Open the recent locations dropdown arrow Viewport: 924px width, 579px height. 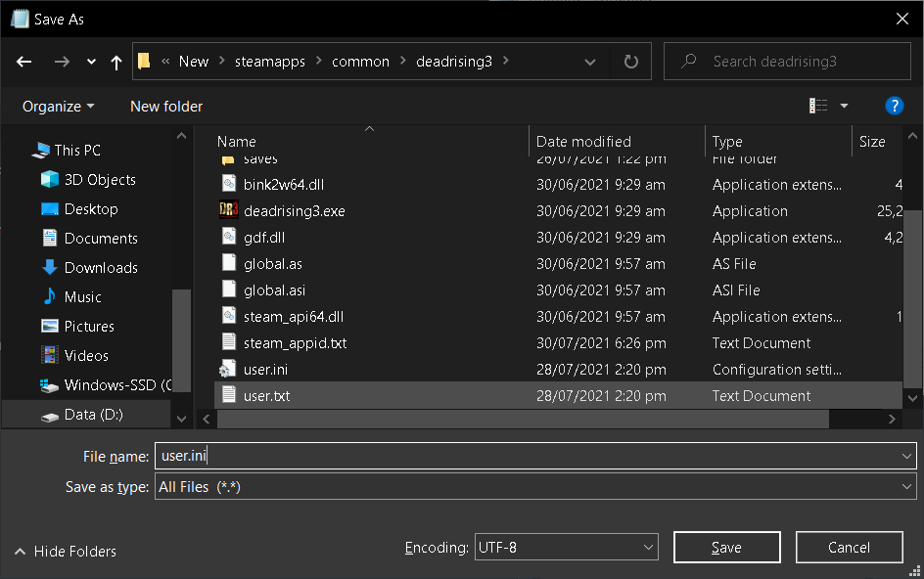coord(91,62)
